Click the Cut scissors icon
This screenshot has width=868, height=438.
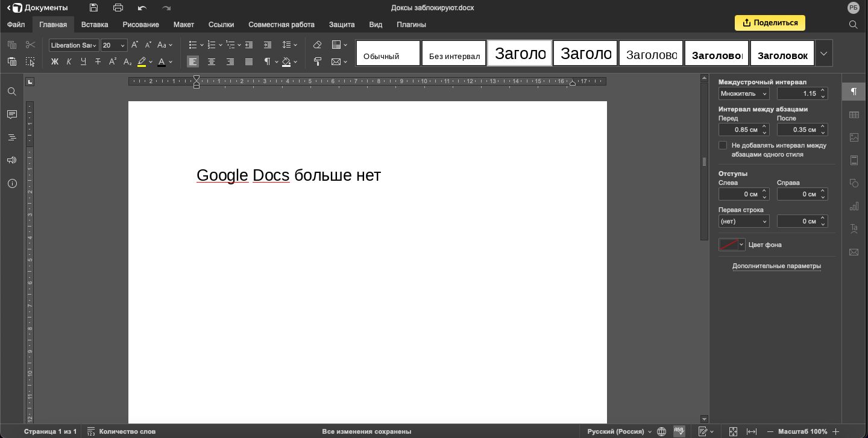(30, 45)
